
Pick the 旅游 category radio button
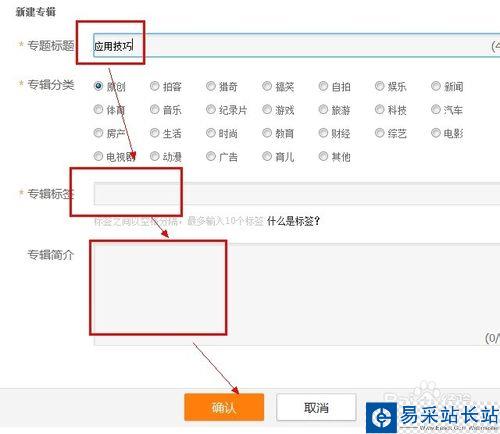click(x=323, y=109)
